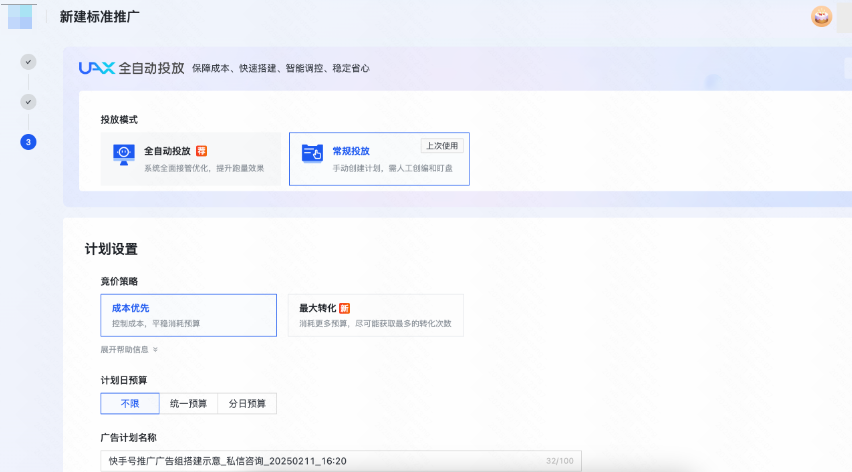This screenshot has height=472, width=852.
Task: Set daily budget to 不限
Action: point(130,404)
